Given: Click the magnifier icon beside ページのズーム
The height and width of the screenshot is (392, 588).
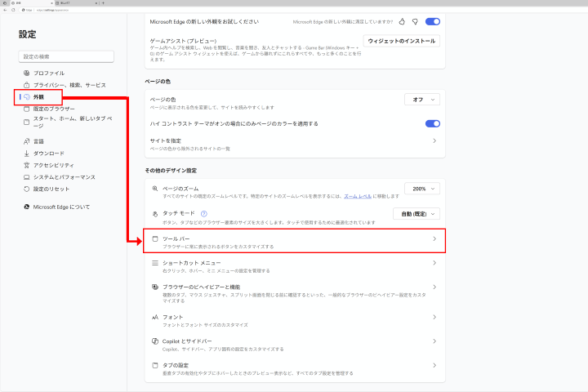Looking at the screenshot, I should click(155, 189).
